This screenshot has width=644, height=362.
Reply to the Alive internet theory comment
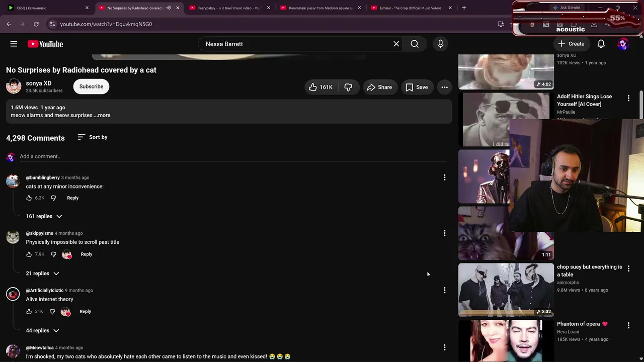coord(85,311)
